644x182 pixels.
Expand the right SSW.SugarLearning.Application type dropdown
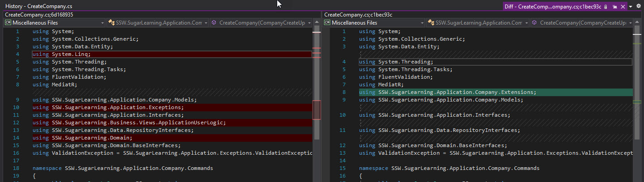(526, 23)
